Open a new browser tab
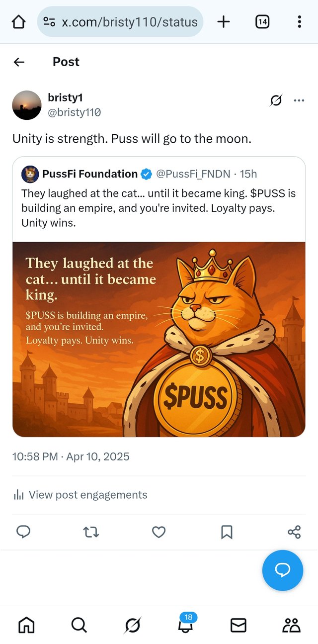Image resolution: width=318 pixels, height=644 pixels. (x=224, y=22)
